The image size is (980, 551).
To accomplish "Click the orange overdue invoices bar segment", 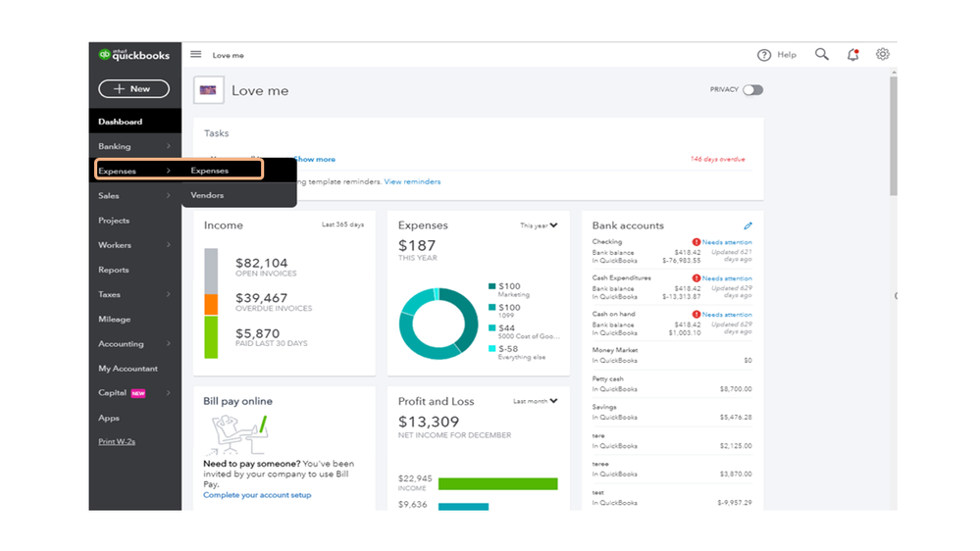I will 211,305.
